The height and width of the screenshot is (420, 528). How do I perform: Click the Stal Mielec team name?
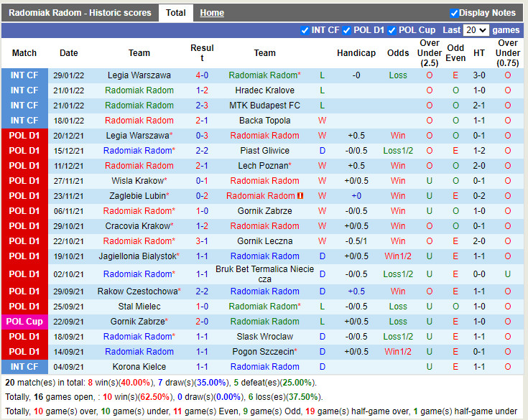pos(139,307)
